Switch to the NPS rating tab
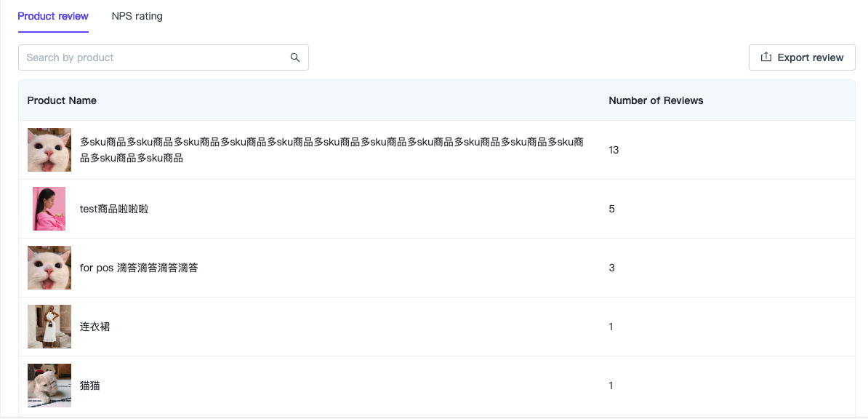This screenshot has width=868, height=419. [x=137, y=16]
